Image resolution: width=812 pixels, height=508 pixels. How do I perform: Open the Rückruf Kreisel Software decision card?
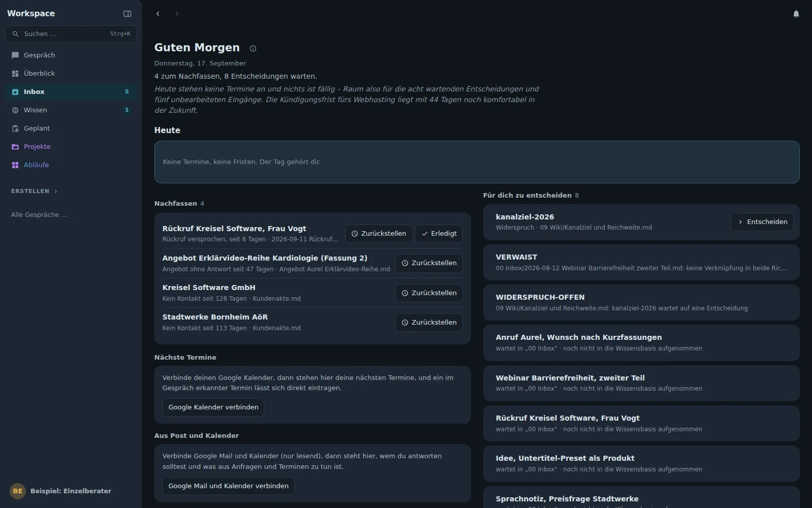coord(641,423)
